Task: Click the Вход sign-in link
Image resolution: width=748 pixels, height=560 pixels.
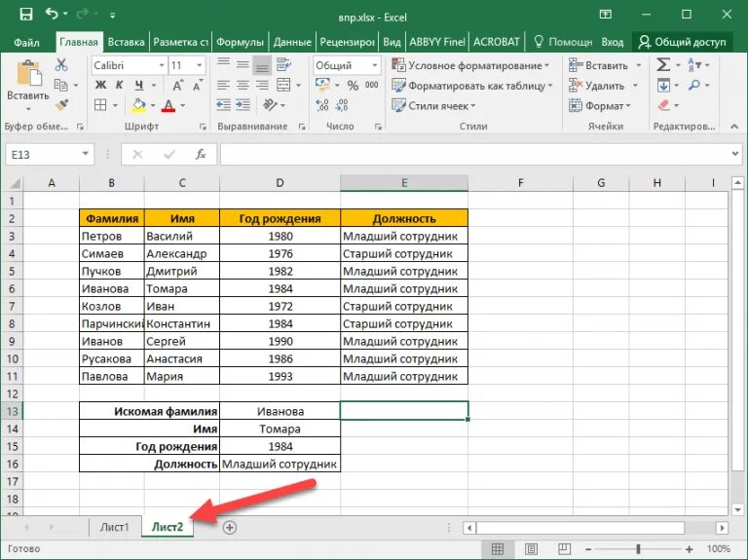Action: pyautogui.click(x=613, y=42)
